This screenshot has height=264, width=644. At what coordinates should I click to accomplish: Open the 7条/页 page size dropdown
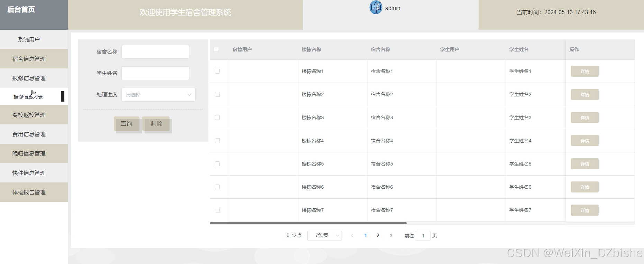pos(325,236)
